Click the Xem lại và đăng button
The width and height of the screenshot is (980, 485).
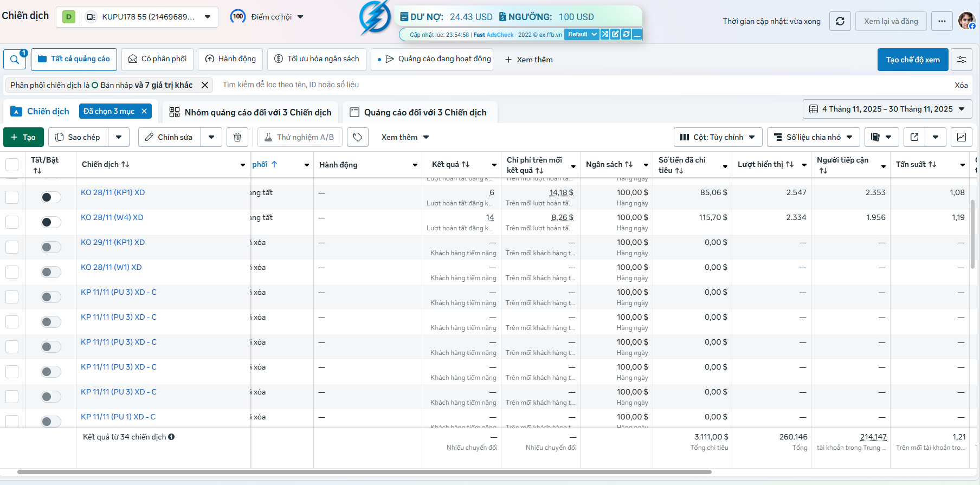891,21
